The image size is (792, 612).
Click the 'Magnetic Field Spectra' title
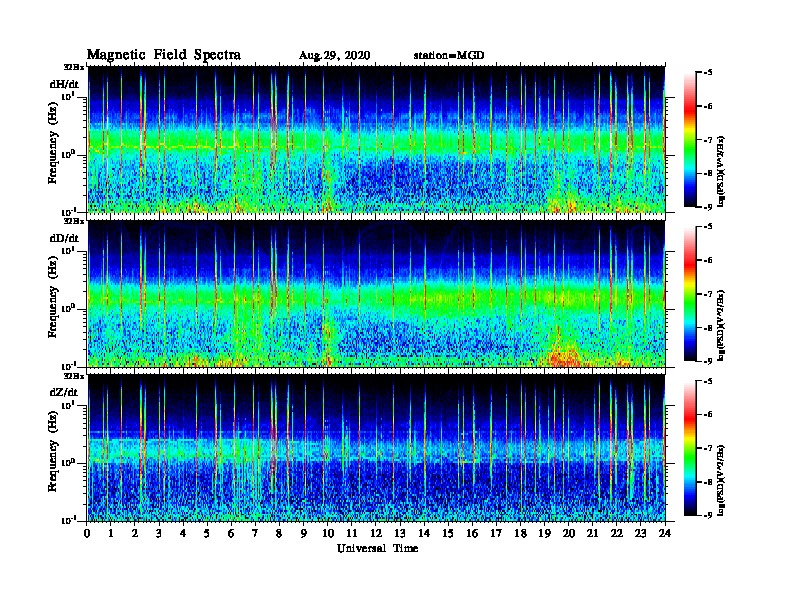pyautogui.click(x=164, y=55)
